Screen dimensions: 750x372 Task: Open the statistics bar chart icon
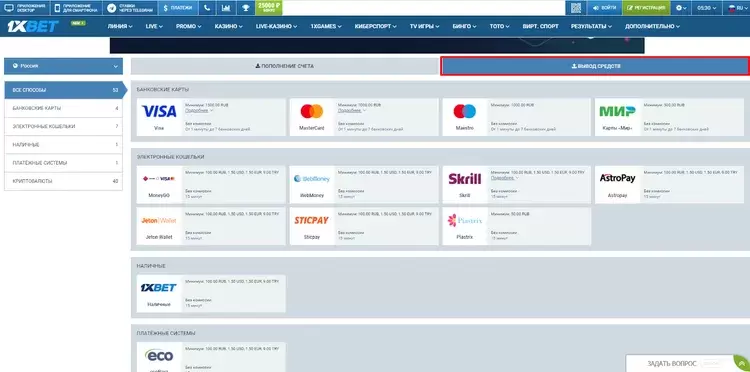(x=226, y=8)
